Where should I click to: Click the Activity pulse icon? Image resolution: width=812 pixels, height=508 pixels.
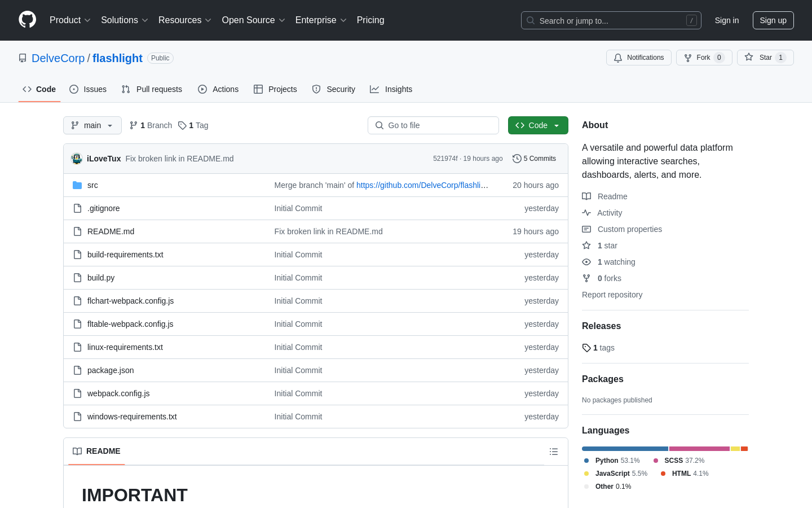coord(586,213)
